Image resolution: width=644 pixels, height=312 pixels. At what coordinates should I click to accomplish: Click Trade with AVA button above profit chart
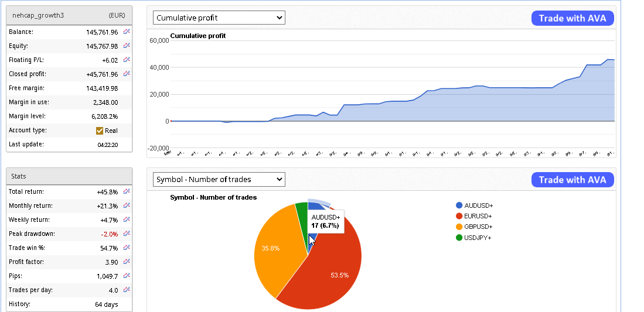pyautogui.click(x=573, y=18)
